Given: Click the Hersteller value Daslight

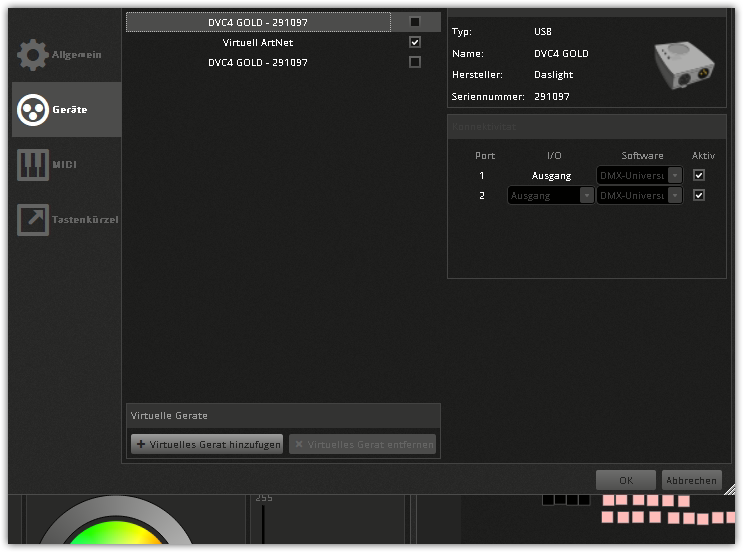Looking at the screenshot, I should click(x=553, y=75).
